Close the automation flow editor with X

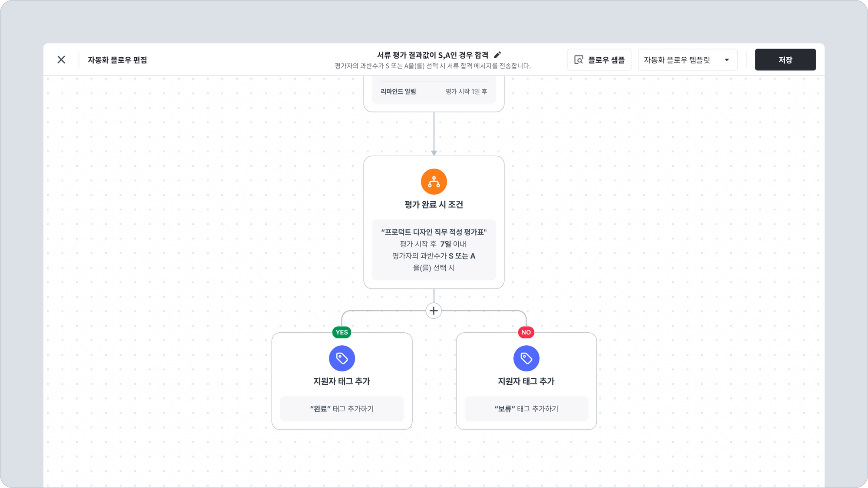(x=61, y=60)
